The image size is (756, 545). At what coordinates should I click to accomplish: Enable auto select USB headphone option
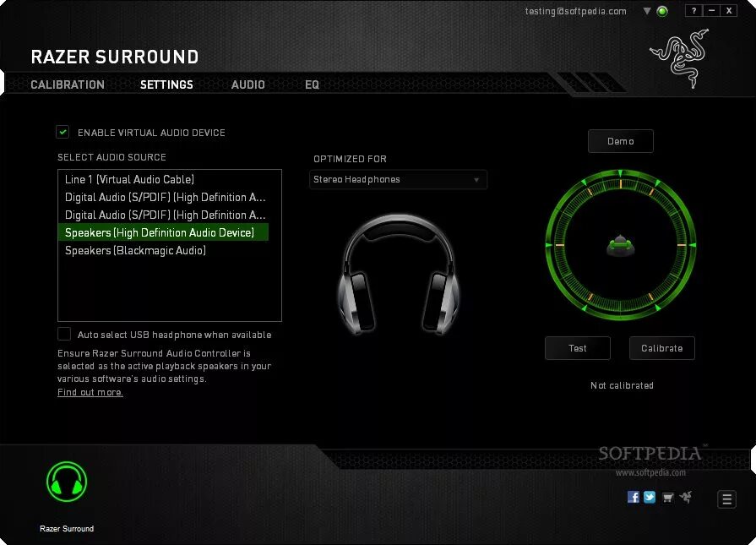[x=64, y=333]
